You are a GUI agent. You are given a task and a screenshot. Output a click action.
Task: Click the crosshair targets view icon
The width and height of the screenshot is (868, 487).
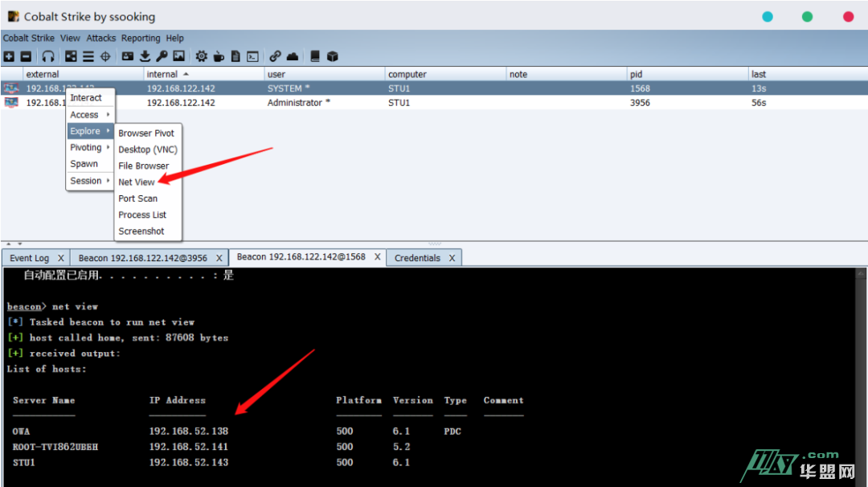coord(105,56)
